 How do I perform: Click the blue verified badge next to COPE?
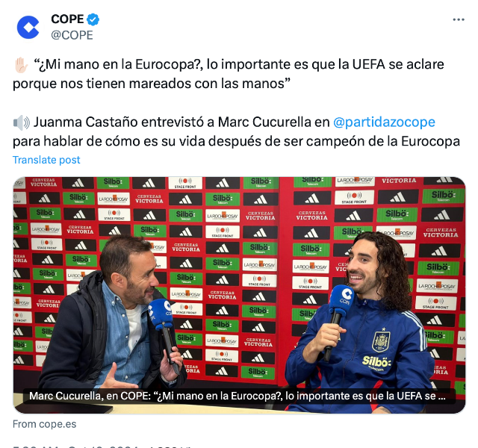tap(93, 19)
